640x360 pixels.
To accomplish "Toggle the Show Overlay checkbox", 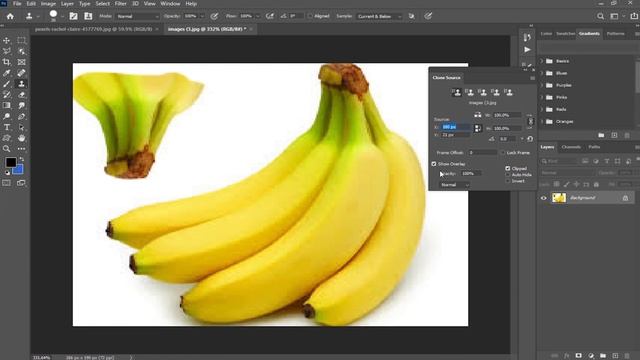I will click(x=434, y=164).
